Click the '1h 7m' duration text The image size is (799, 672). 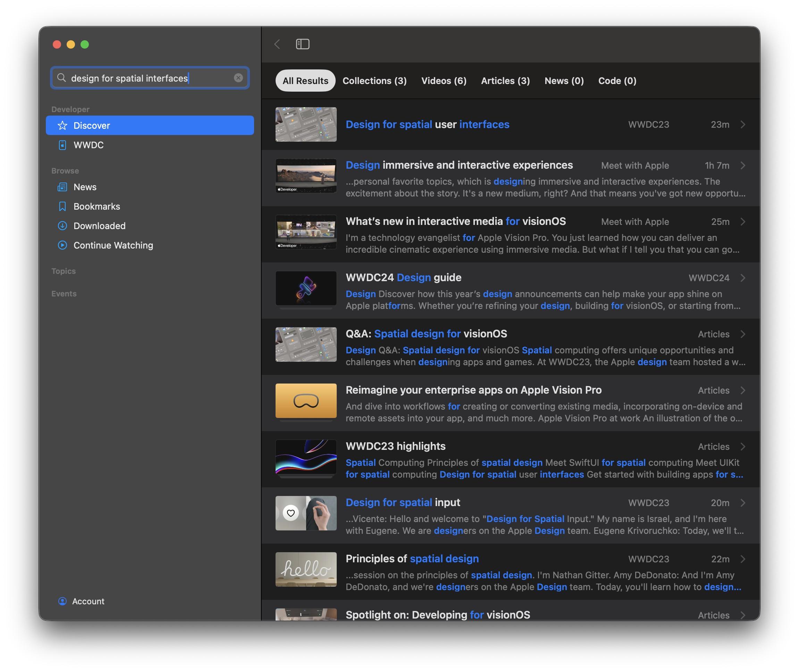pos(717,165)
